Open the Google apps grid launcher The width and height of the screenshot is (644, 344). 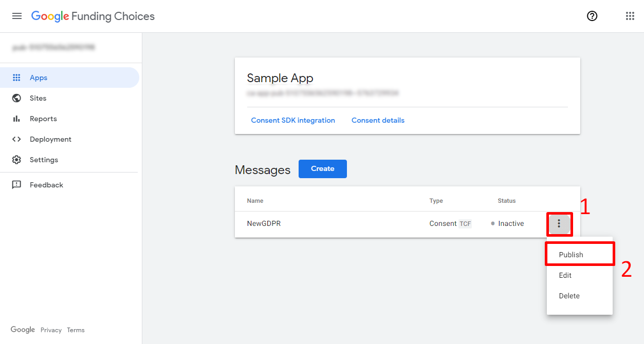point(630,16)
